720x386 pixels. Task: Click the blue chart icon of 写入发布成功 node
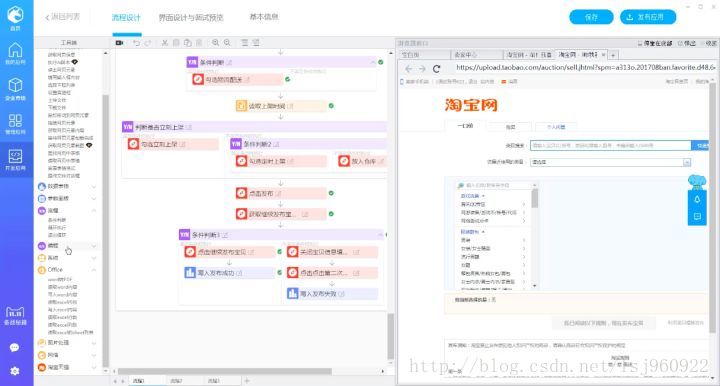tap(190, 273)
